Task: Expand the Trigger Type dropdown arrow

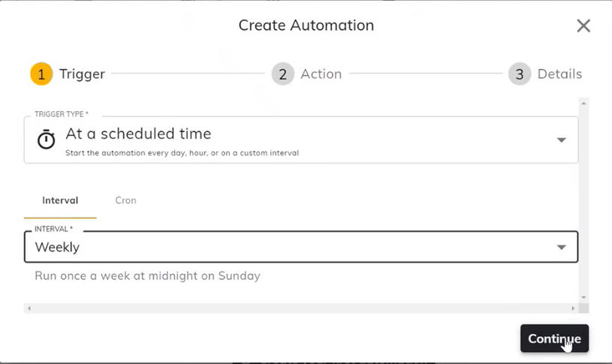Action: pyautogui.click(x=561, y=140)
